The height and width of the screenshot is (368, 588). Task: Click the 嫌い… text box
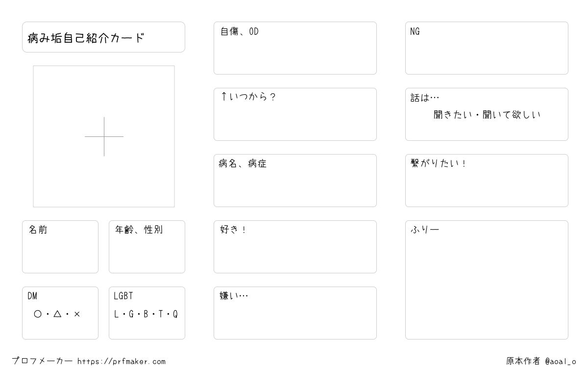tap(295, 313)
